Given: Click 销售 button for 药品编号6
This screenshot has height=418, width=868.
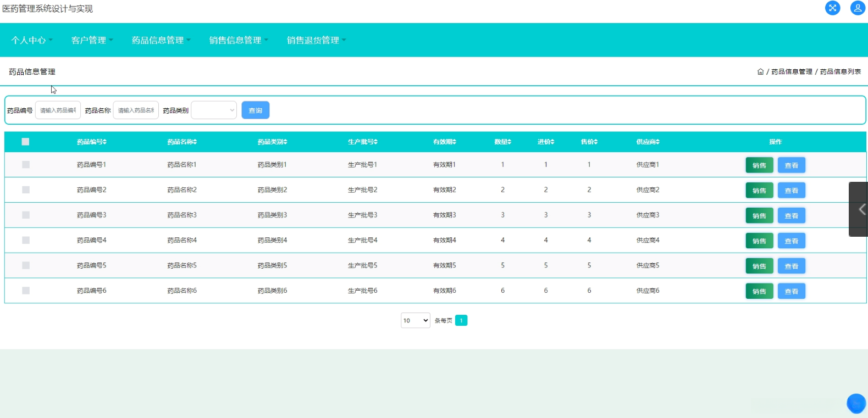Looking at the screenshot, I should tap(760, 292).
